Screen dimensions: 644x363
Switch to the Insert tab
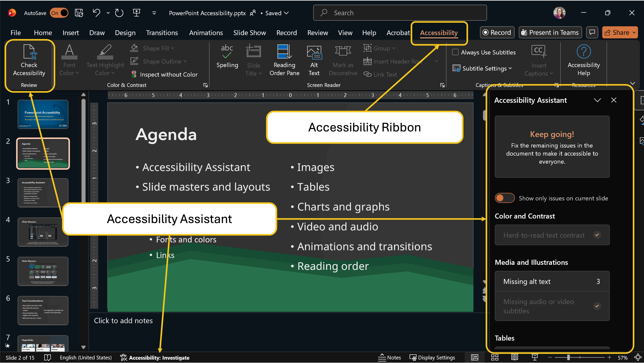(70, 33)
